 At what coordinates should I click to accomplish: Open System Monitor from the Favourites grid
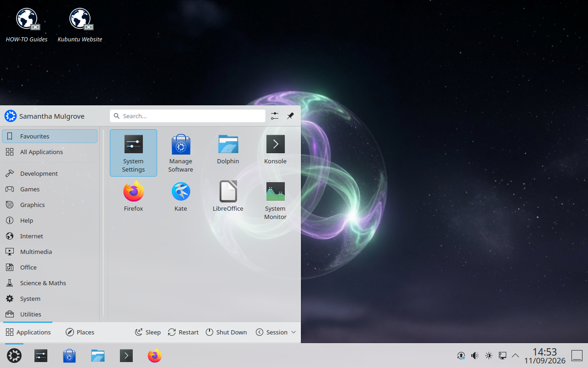click(275, 200)
